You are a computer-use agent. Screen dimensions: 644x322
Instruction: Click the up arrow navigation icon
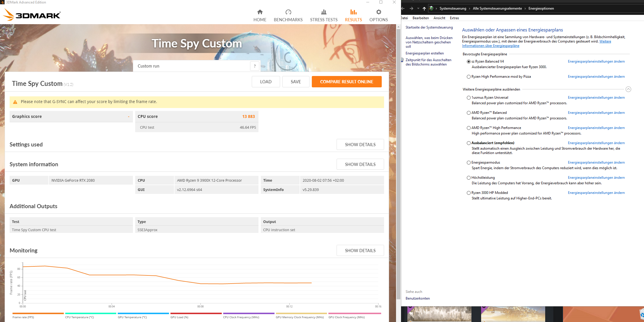424,8
